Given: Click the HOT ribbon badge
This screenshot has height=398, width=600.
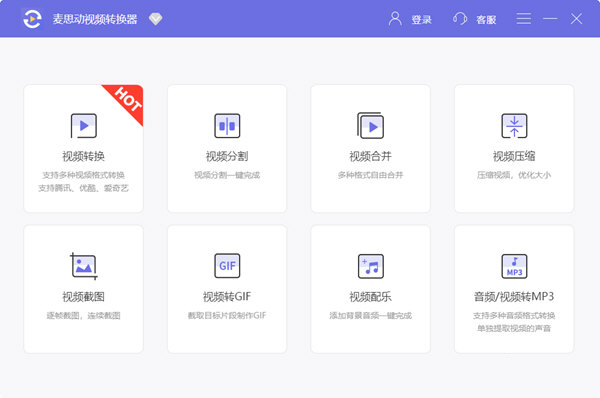Looking at the screenshot, I should coord(128,100).
